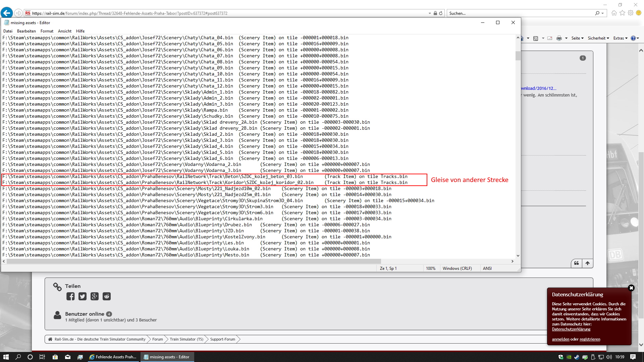The height and width of the screenshot is (362, 644).
Task: Open the browser settings gear icon
Action: point(631,13)
